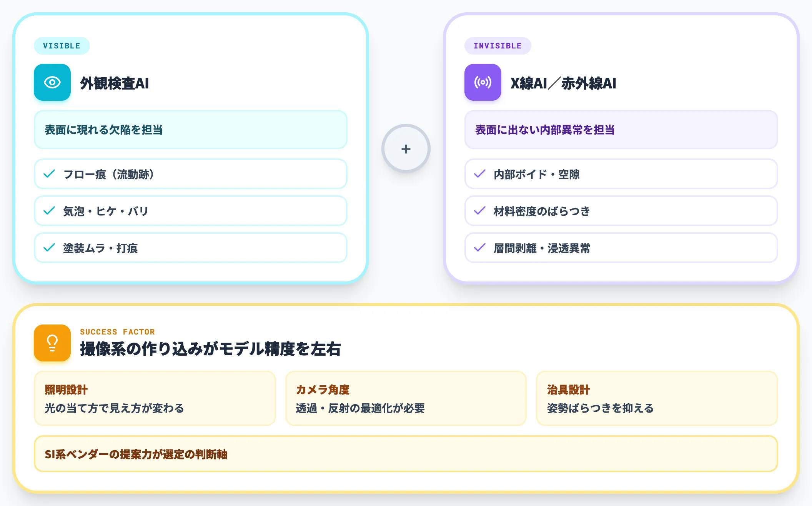The height and width of the screenshot is (506, 812).
Task: Click the checkmark next to 塗装ムラ・打痕
Action: [49, 248]
